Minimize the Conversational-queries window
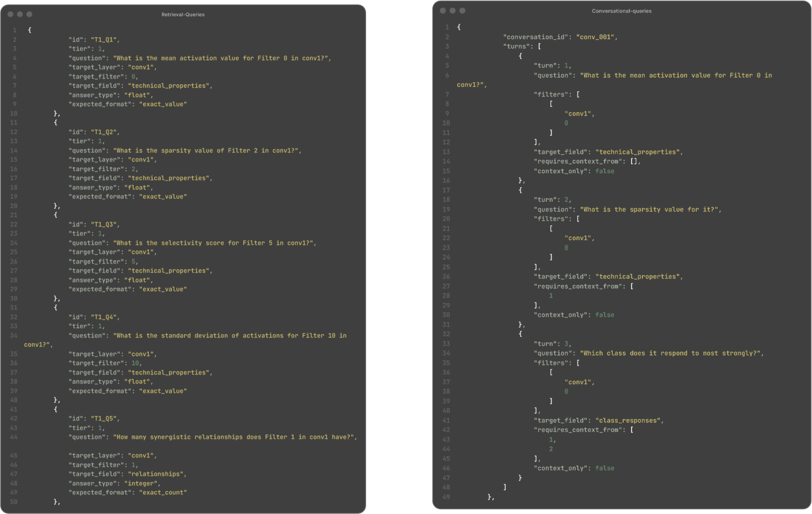 pyautogui.click(x=453, y=11)
